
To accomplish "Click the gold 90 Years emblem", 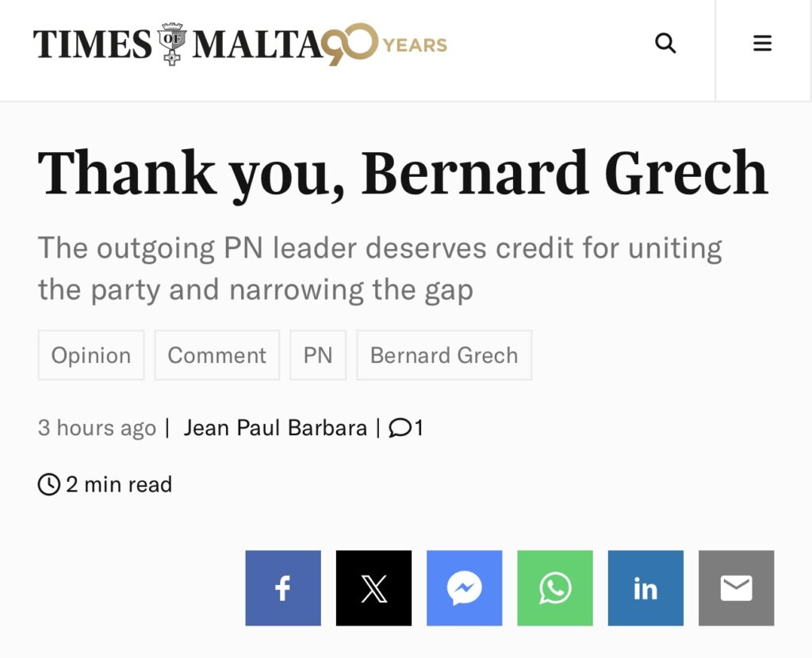I will tap(385, 44).
